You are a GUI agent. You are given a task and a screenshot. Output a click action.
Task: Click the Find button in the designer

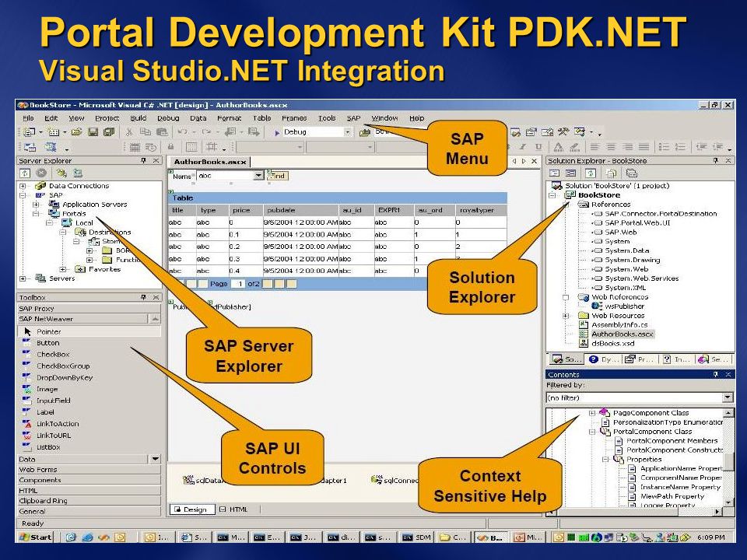278,176
